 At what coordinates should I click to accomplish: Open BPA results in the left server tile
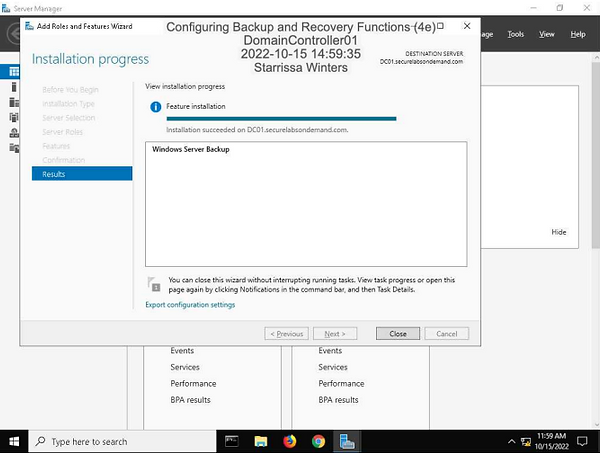coord(190,400)
